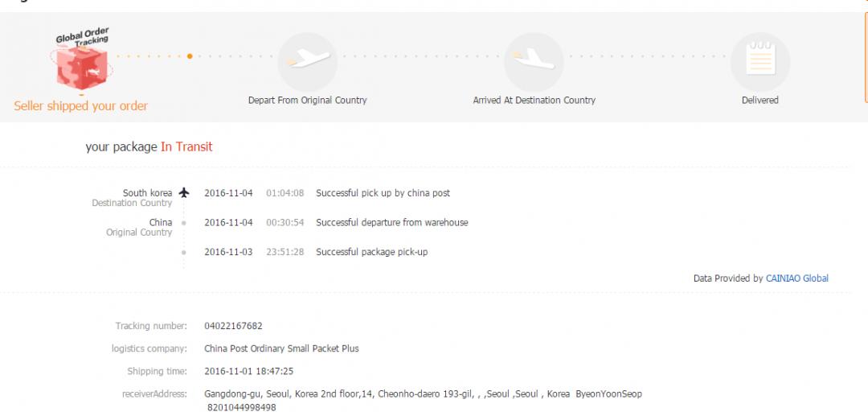Click the shipping time value 2016-11-01 18:47:25
Image resolution: width=868 pixels, height=416 pixels.
[248, 371]
